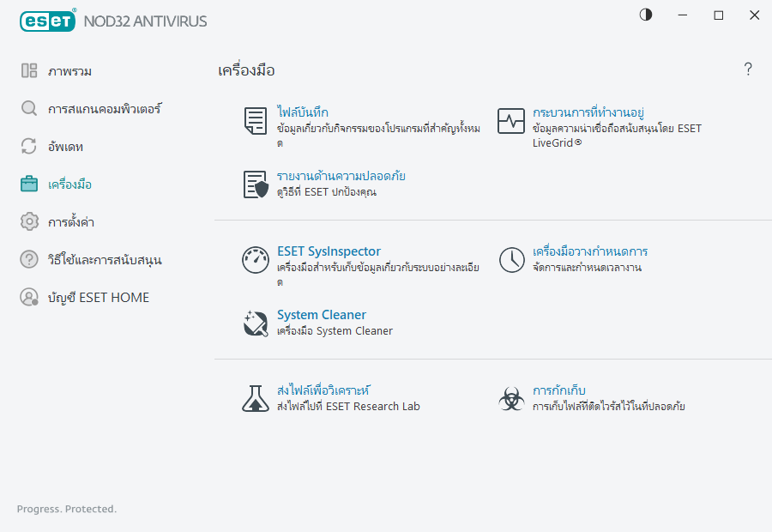Viewport: 772px width, 532px height.
Task: Click the question mark help button
Action: tap(747, 69)
